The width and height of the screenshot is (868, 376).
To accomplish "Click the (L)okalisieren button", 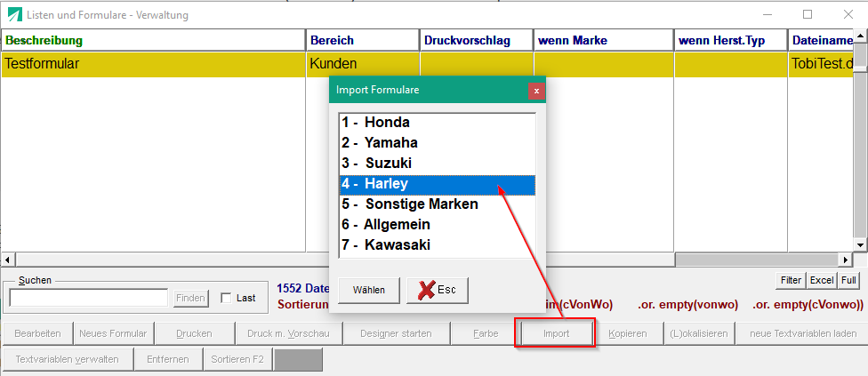I will [x=700, y=334].
